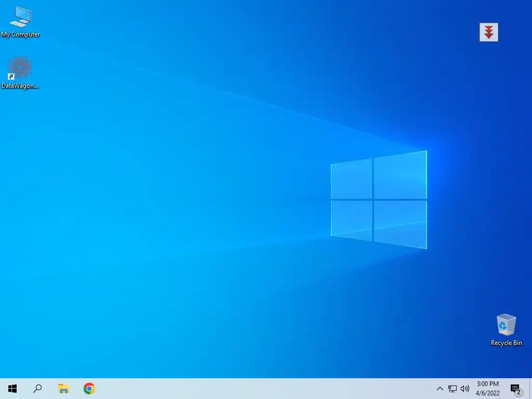
Task: Open taskbar search magnifier
Action: coord(37,389)
